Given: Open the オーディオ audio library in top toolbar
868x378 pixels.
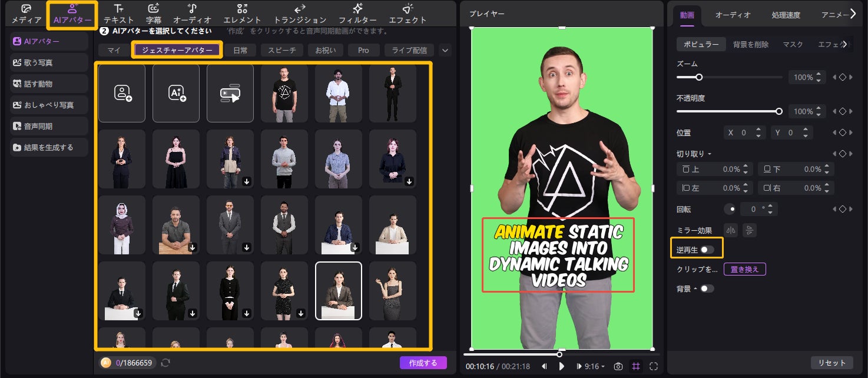Looking at the screenshot, I should coord(192,14).
